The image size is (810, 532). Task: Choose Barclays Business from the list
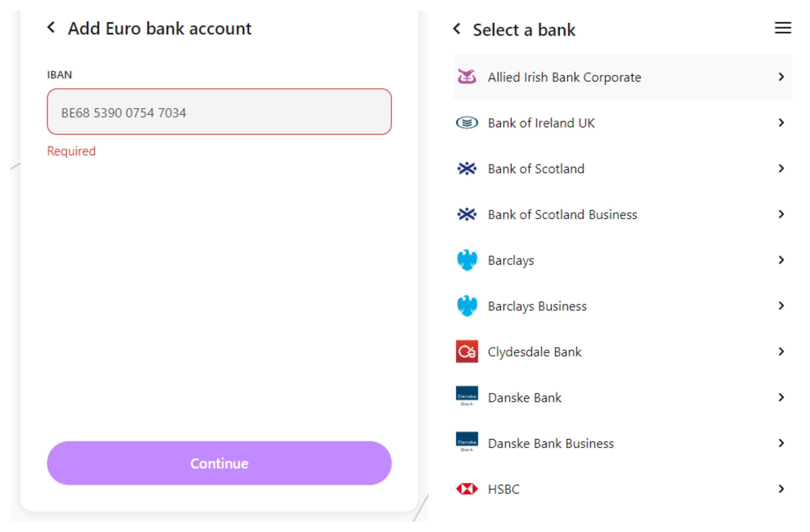click(622, 306)
